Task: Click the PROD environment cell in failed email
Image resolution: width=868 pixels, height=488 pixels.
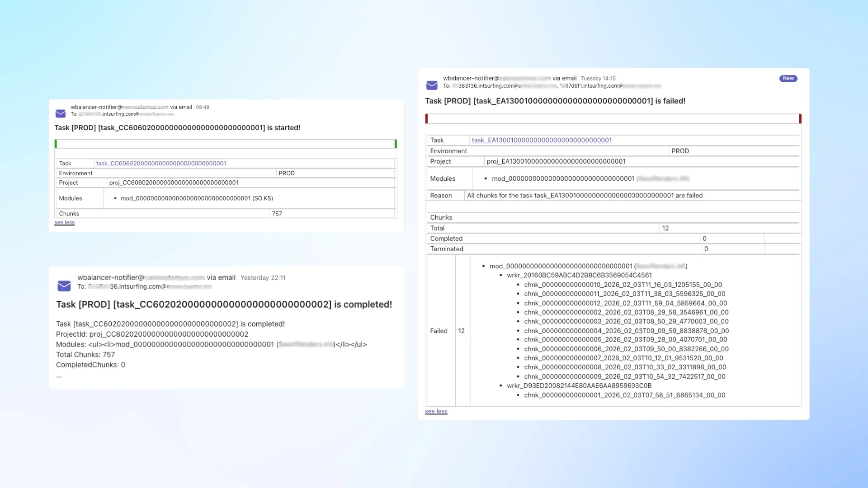Action: tap(680, 151)
